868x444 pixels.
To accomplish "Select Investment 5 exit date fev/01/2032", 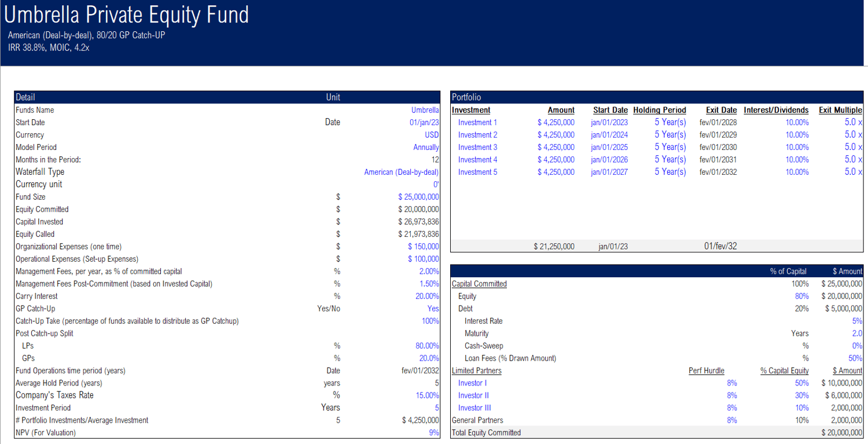I will (718, 172).
